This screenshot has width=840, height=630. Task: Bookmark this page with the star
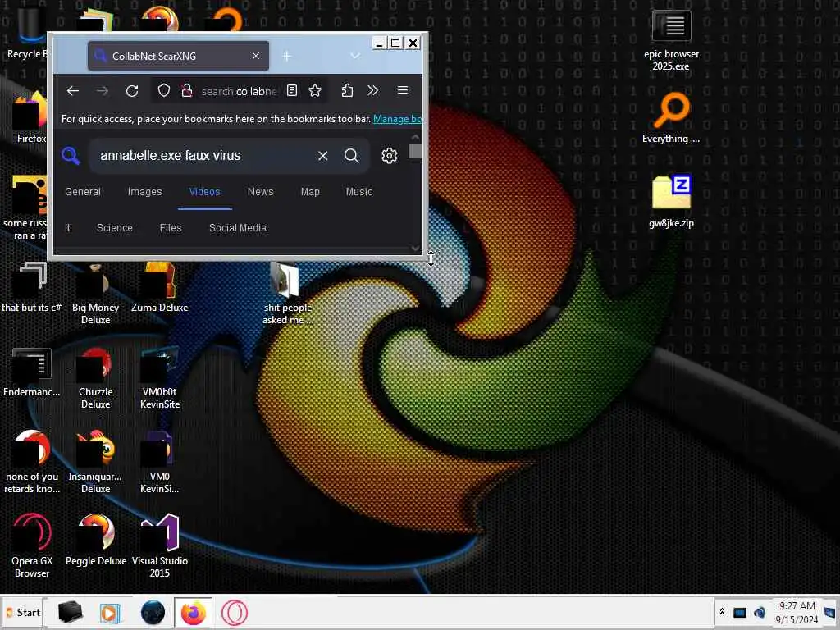315,90
